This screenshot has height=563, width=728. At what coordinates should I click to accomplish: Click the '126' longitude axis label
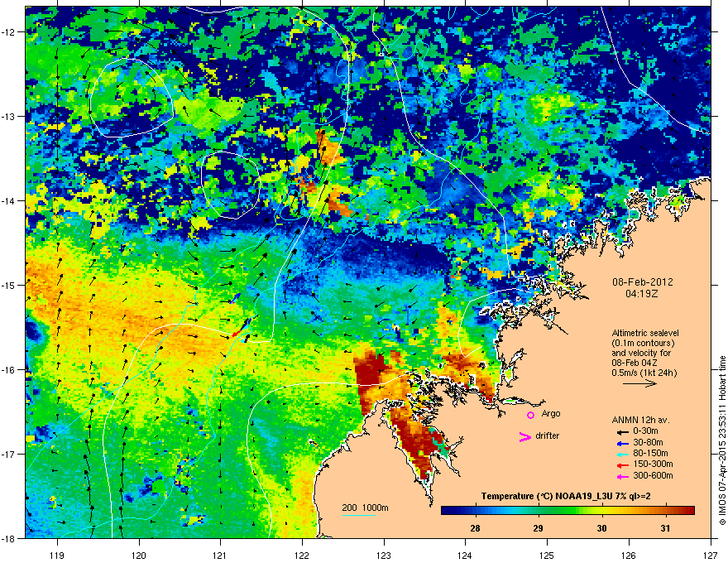629,555
